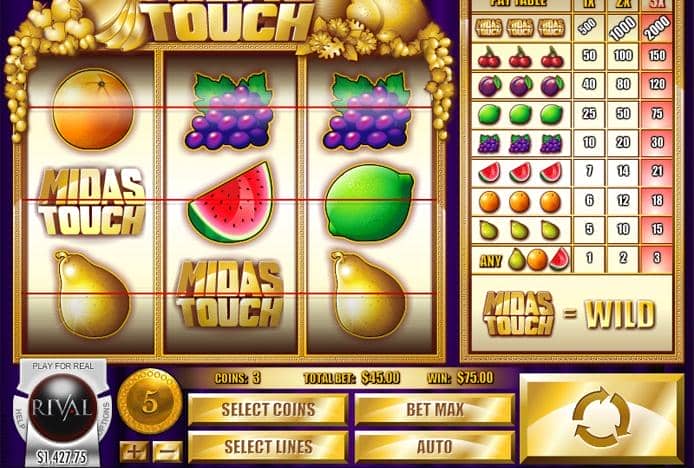This screenshot has width=694, height=468.
Task: Open Options on the Rival badge
Action: coord(106,414)
